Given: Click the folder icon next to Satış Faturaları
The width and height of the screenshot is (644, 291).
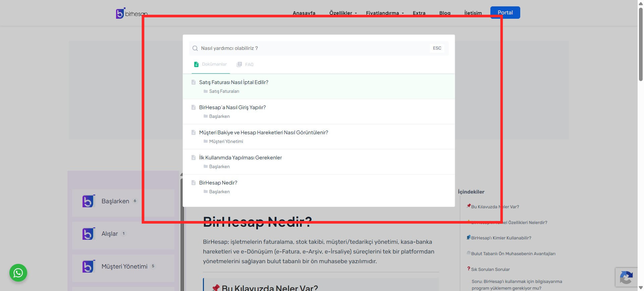Looking at the screenshot, I should tap(206, 91).
